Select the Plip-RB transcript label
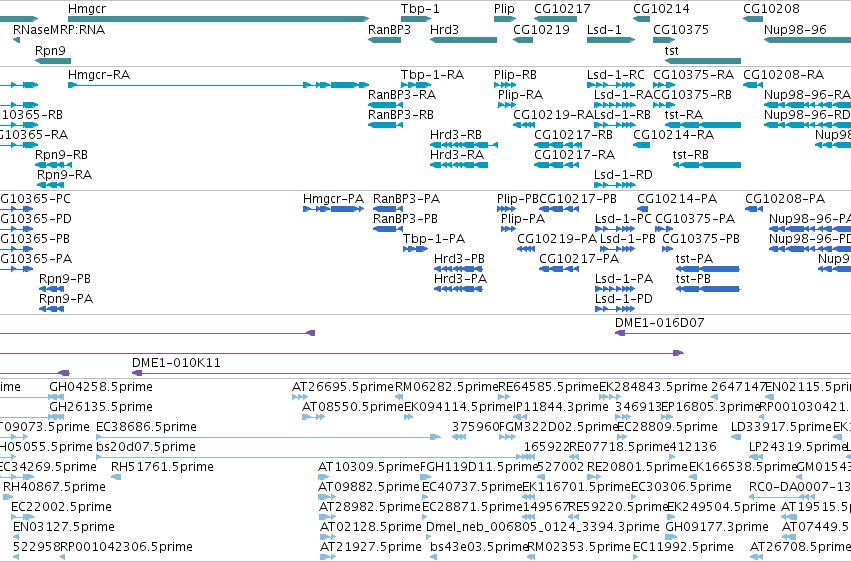Screen dimensions: 851x562 [x=515, y=75]
